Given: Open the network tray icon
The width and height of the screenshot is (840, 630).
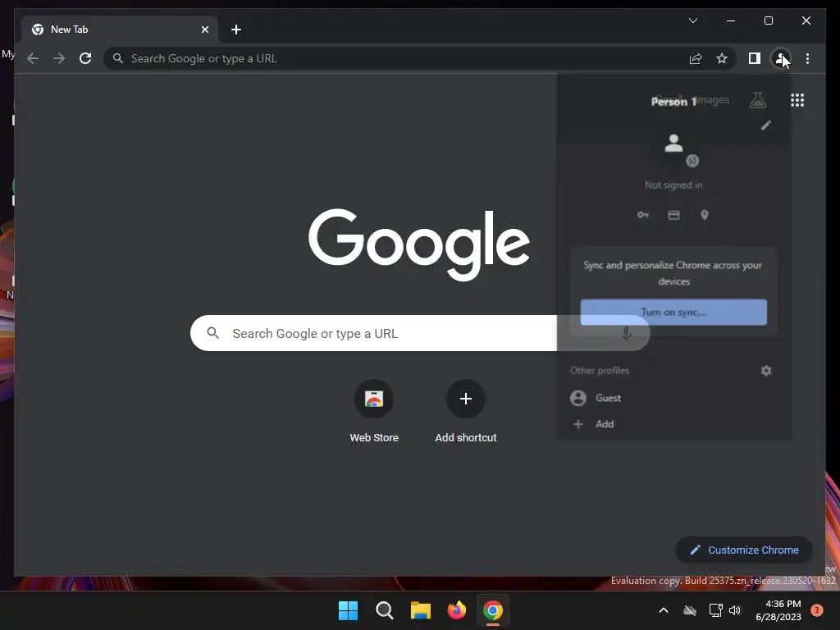Looking at the screenshot, I should (x=715, y=610).
